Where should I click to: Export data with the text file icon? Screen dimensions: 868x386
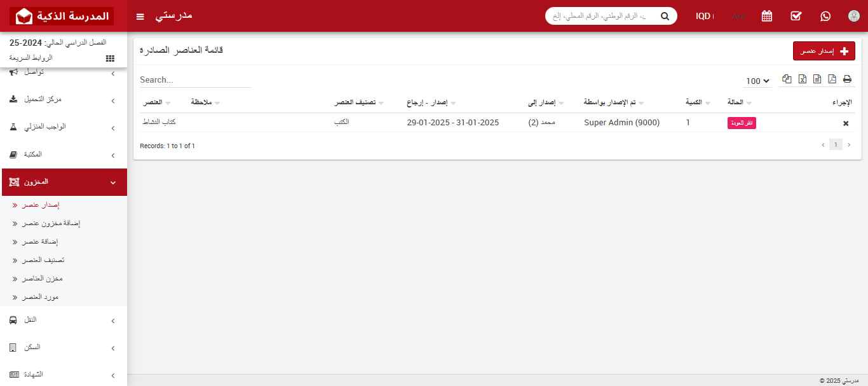click(817, 79)
